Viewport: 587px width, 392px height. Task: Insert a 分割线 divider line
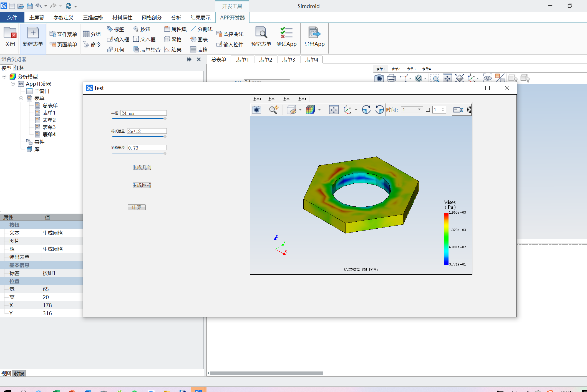point(201,29)
